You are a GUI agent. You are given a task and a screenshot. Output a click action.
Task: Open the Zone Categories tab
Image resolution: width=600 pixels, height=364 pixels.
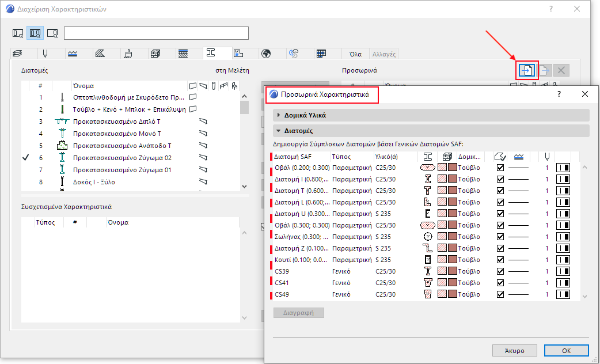coord(238,54)
